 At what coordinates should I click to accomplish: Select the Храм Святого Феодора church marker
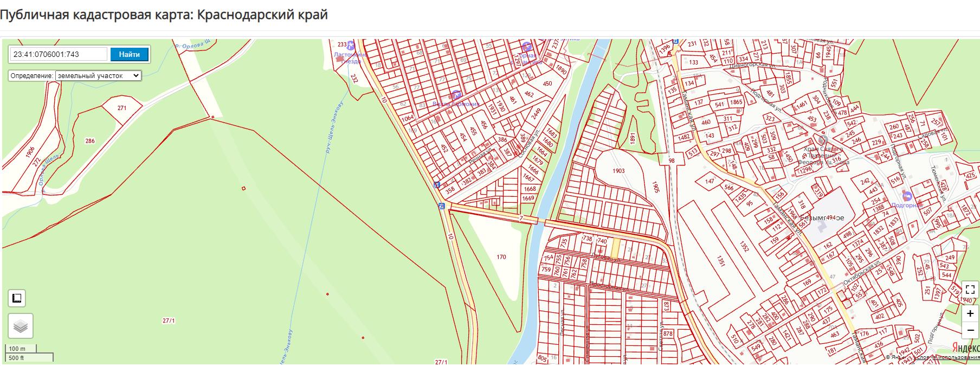coord(823,138)
